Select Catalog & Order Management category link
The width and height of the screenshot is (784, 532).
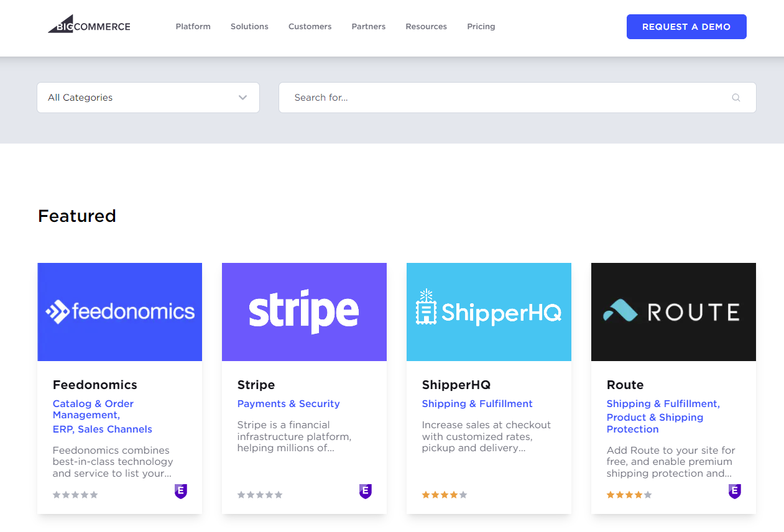click(93, 409)
